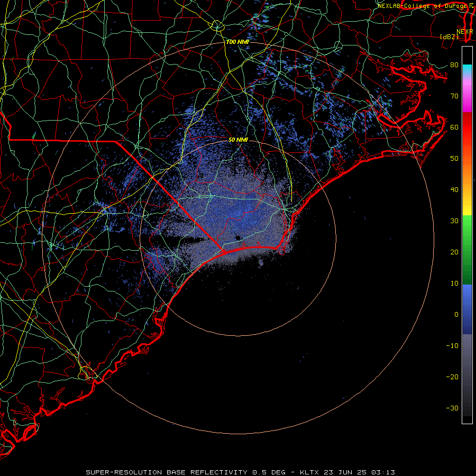
Task: Click the blue band of the color bar
Action: pyautogui.click(x=467, y=309)
